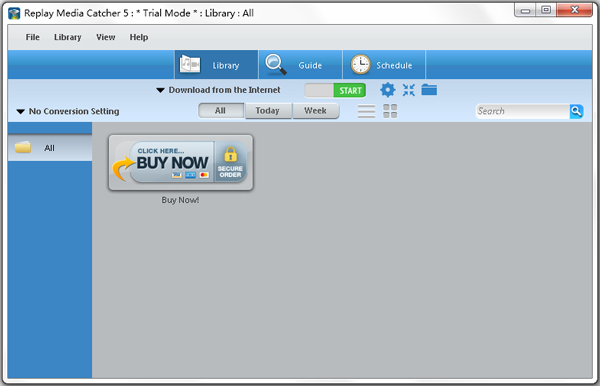Expand No Conversion Setting dropdown
This screenshot has width=600, height=386.
click(x=68, y=111)
